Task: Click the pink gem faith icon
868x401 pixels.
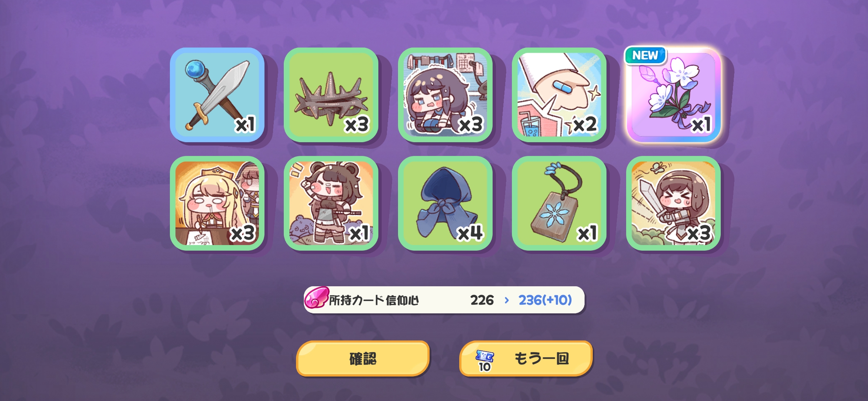Action: click(x=316, y=298)
